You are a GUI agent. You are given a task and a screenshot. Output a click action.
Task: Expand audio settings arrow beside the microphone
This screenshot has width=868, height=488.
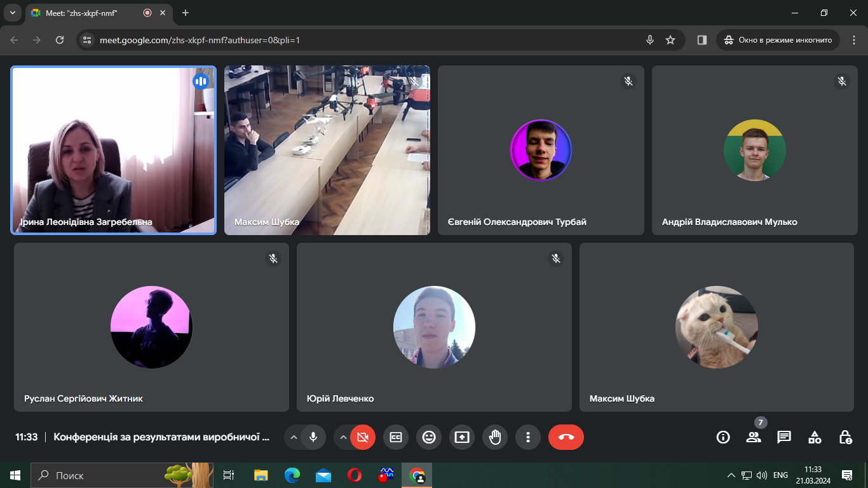tap(294, 437)
